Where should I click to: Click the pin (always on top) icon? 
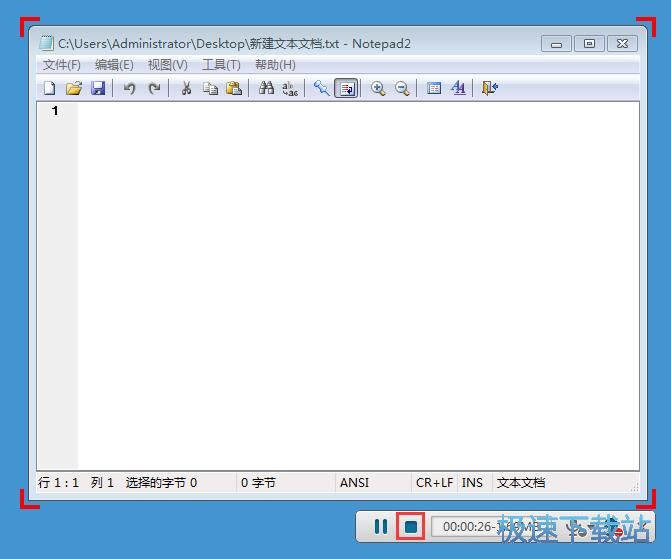coord(321,88)
